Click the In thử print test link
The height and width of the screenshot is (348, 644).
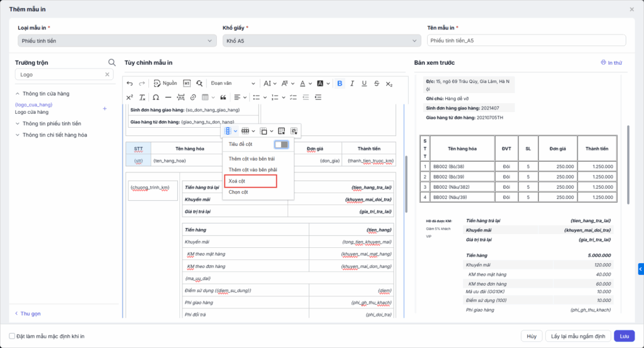(x=611, y=62)
